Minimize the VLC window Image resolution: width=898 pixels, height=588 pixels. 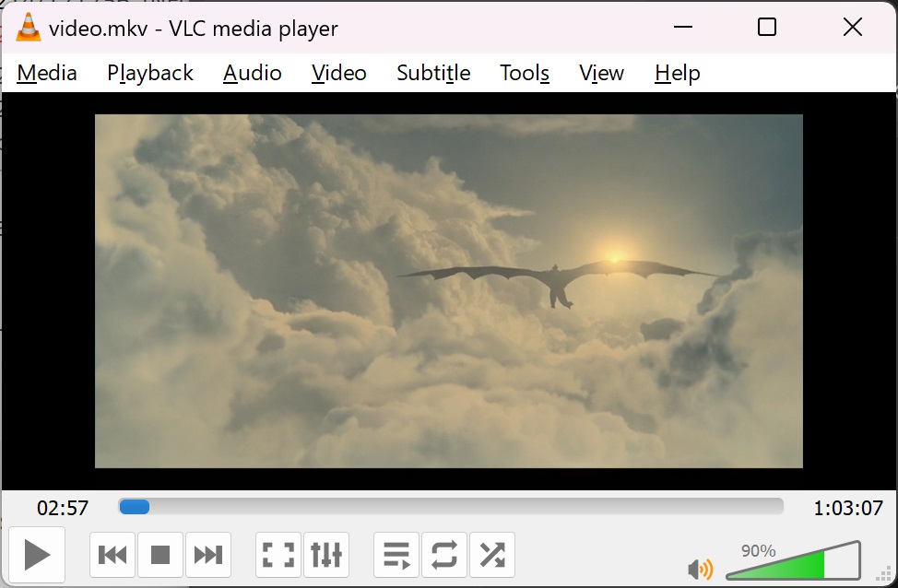click(682, 27)
